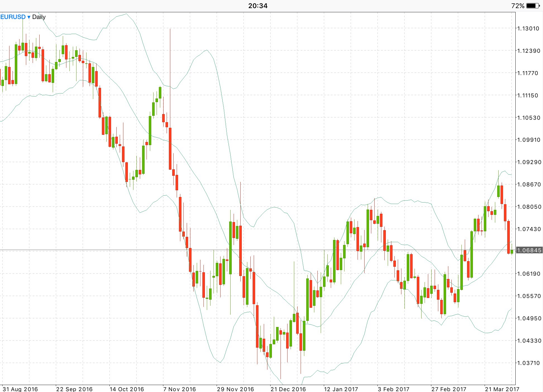This screenshot has width=543, height=392.
Task: Tap the 20:34 clock in status bar
Action: [258, 6]
